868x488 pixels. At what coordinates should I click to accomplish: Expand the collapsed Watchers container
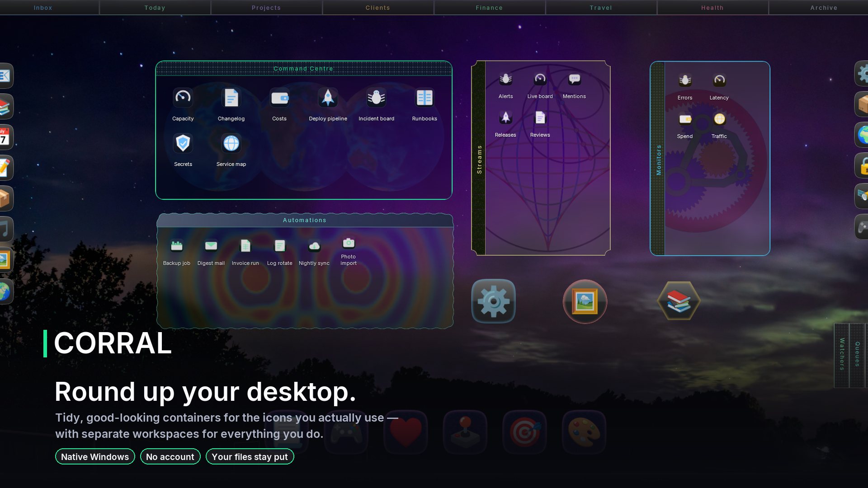[842, 355]
